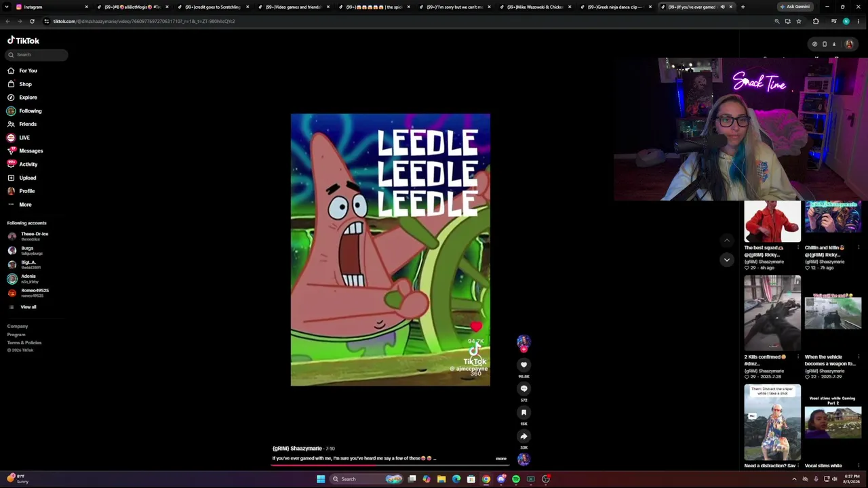View all following accounts

point(22,307)
